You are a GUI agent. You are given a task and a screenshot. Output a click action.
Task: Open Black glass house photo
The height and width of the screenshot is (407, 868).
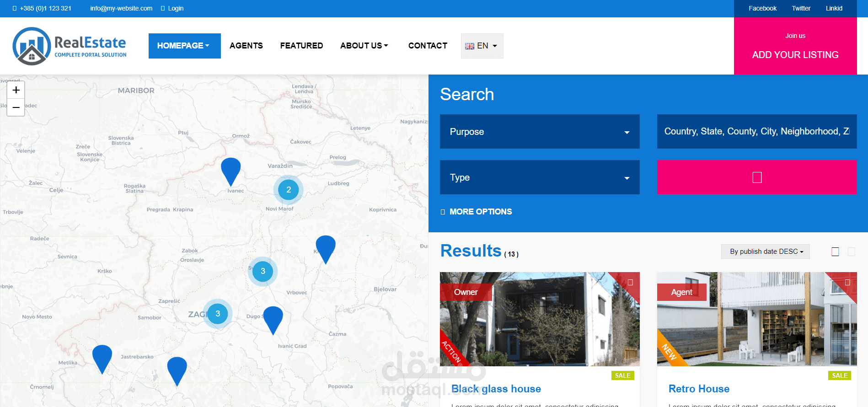pyautogui.click(x=540, y=319)
